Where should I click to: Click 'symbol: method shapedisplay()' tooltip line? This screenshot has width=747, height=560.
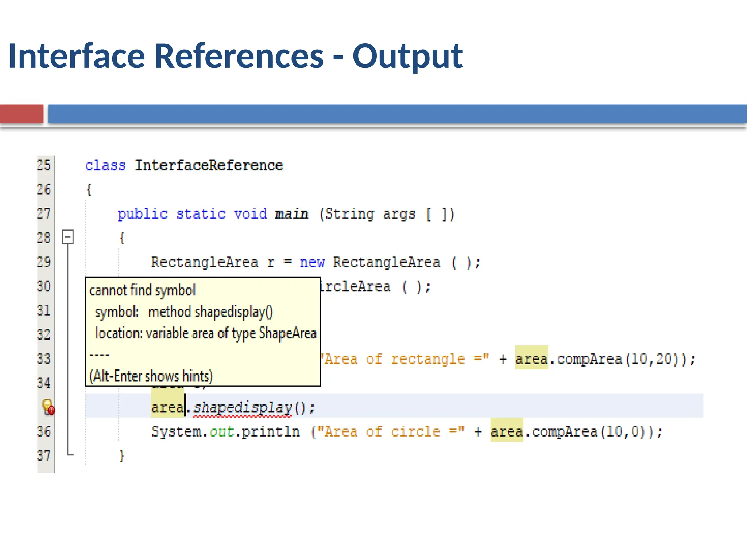[x=184, y=312]
